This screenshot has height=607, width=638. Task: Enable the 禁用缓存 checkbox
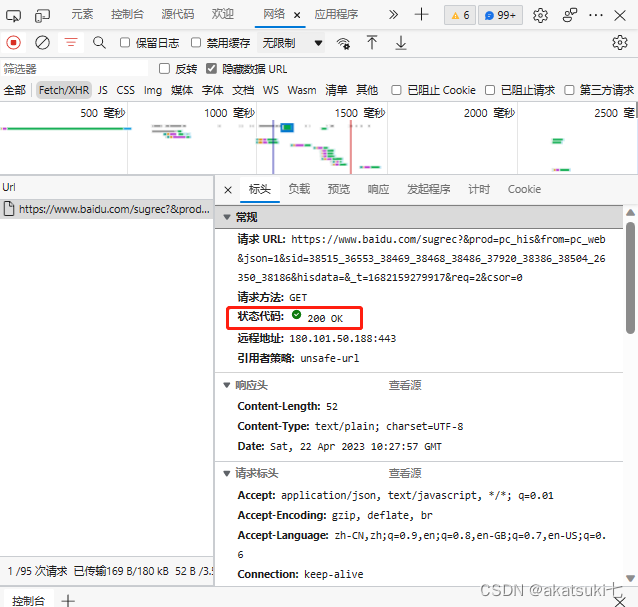196,42
